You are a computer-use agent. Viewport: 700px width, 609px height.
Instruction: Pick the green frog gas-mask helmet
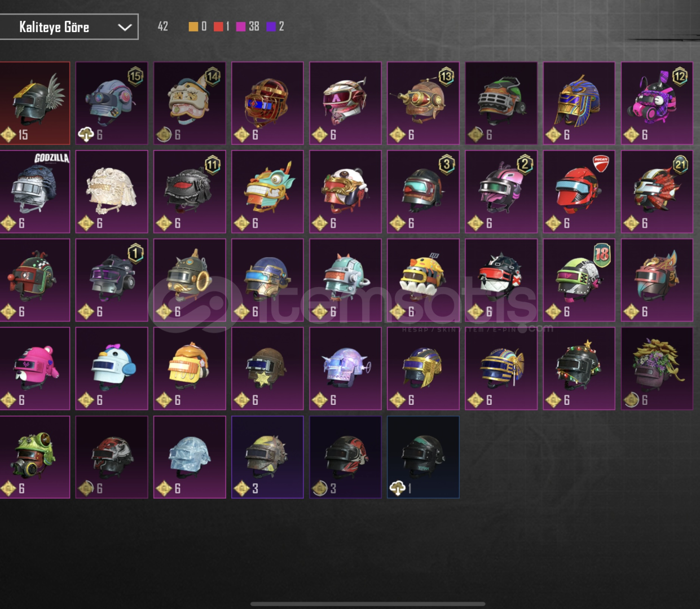click(35, 457)
